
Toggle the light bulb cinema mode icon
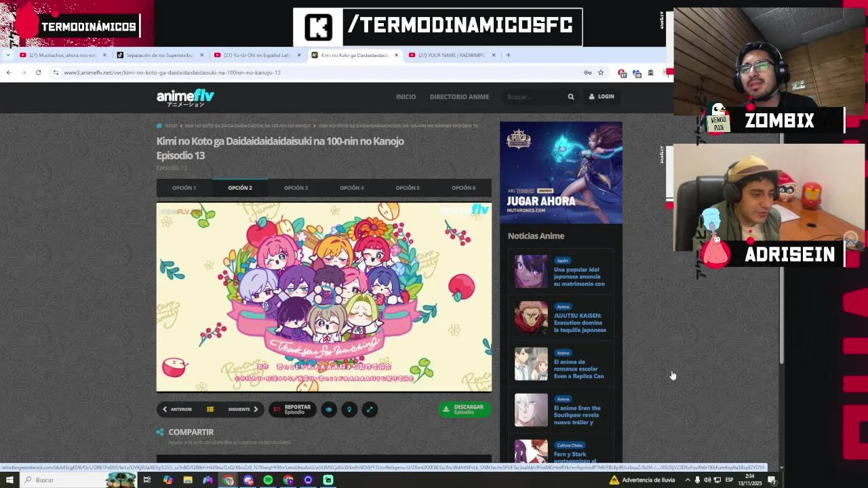[349, 409]
